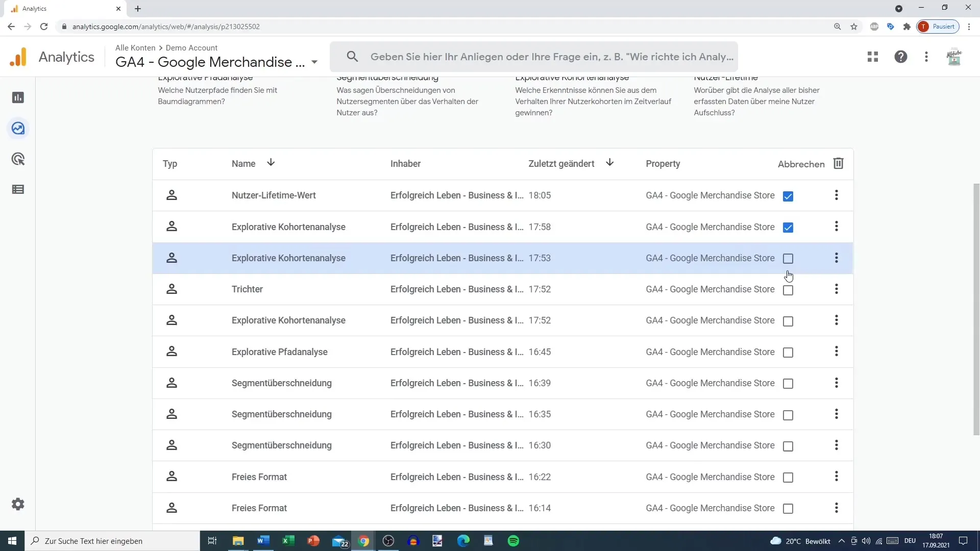980x551 pixels.
Task: Expand the GA4 property selector dropdown arrow
Action: [314, 62]
